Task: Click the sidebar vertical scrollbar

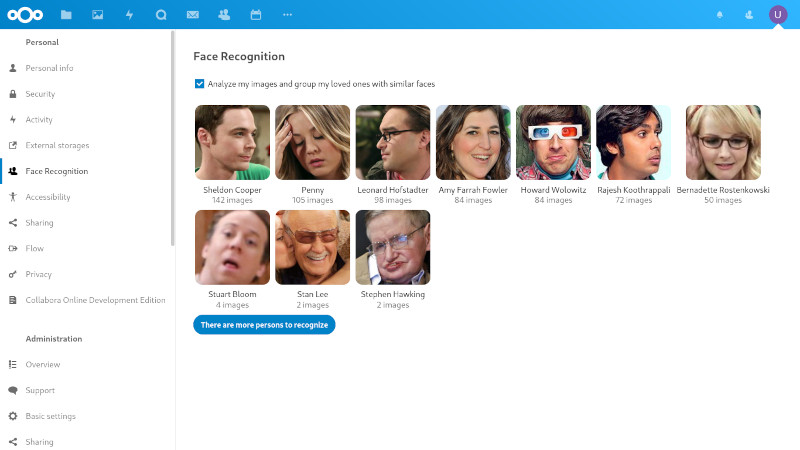Action: (x=173, y=138)
